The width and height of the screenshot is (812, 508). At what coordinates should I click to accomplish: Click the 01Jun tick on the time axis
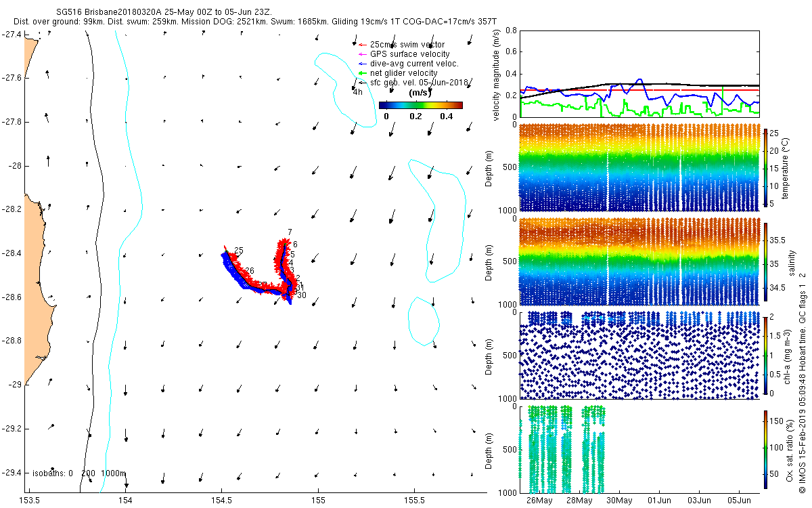[x=659, y=501]
